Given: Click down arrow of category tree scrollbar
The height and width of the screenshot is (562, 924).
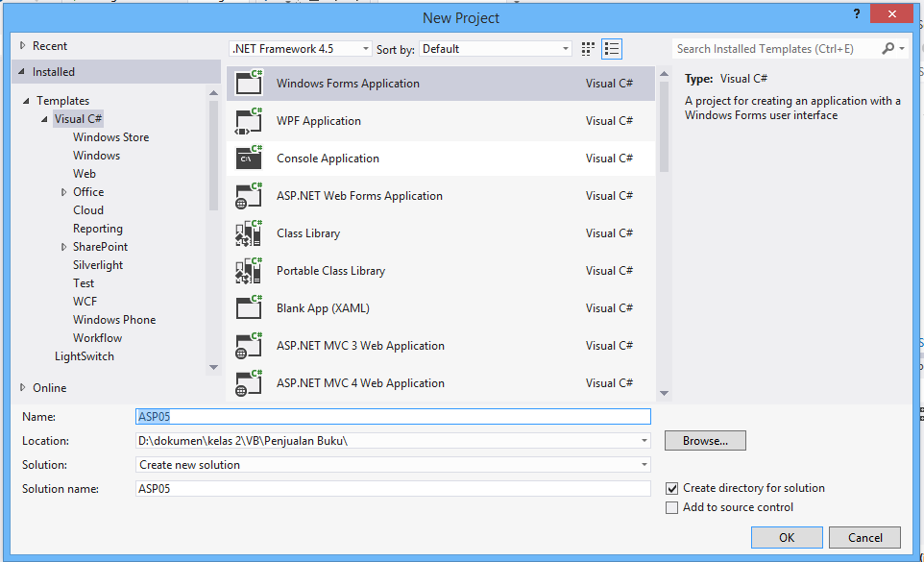Looking at the screenshot, I should click(x=213, y=367).
